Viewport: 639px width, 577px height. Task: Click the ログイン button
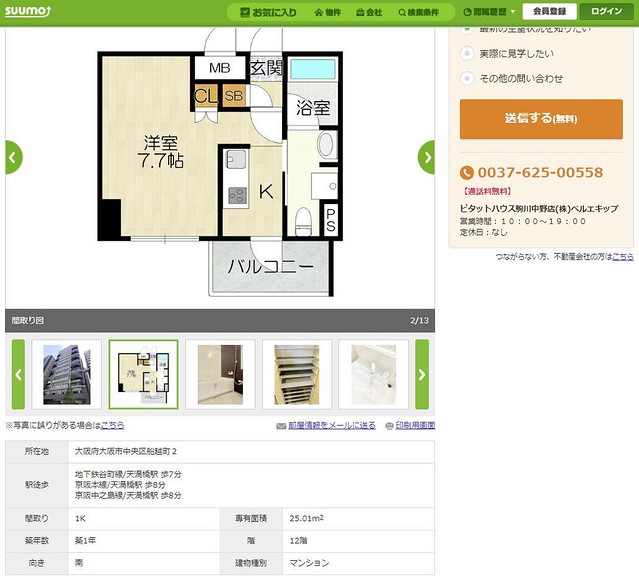click(x=606, y=11)
